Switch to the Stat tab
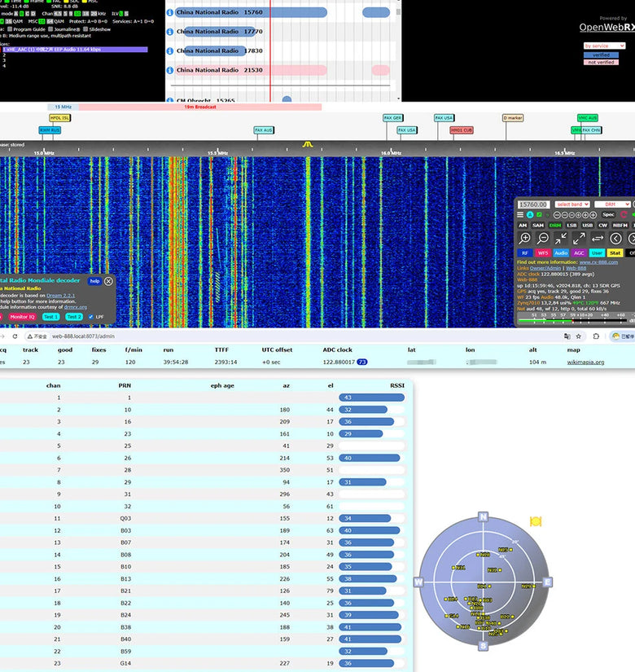The height and width of the screenshot is (672, 635). [x=615, y=253]
